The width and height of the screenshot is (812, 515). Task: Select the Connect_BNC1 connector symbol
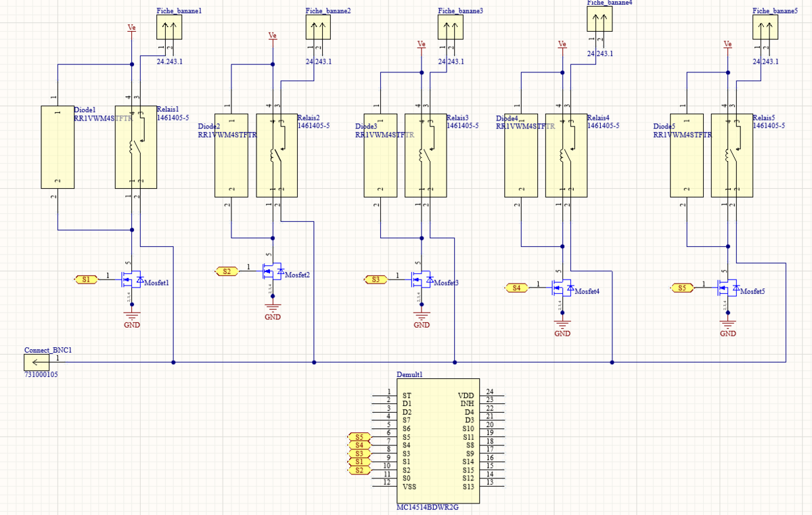pyautogui.click(x=37, y=362)
